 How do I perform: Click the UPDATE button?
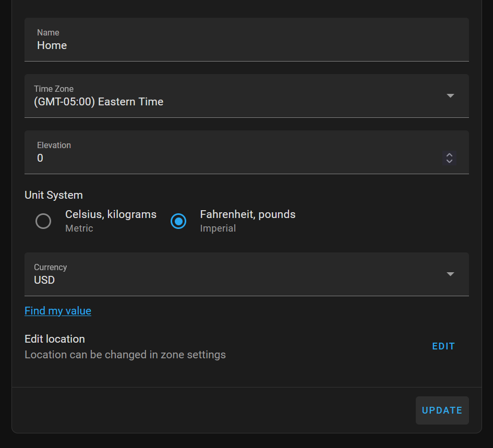[x=442, y=410]
